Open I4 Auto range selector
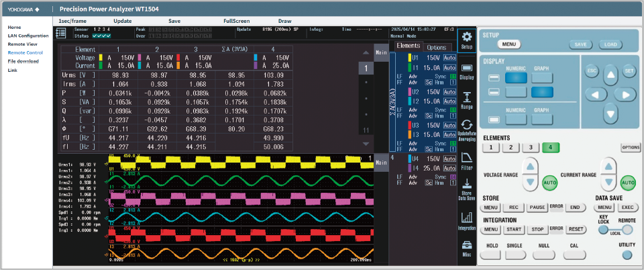Viewport: 644px width, 270px height. (449, 168)
